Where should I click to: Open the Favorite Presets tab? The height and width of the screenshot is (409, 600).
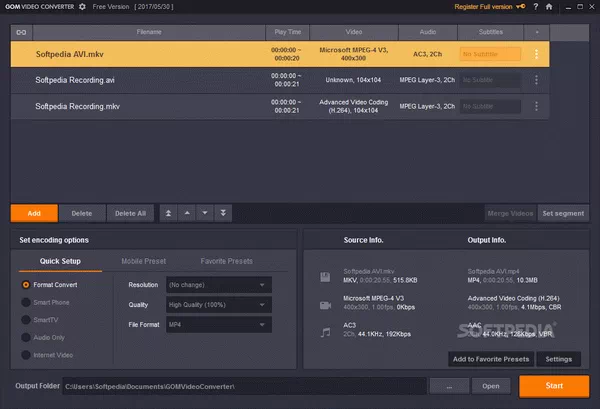coord(226,261)
